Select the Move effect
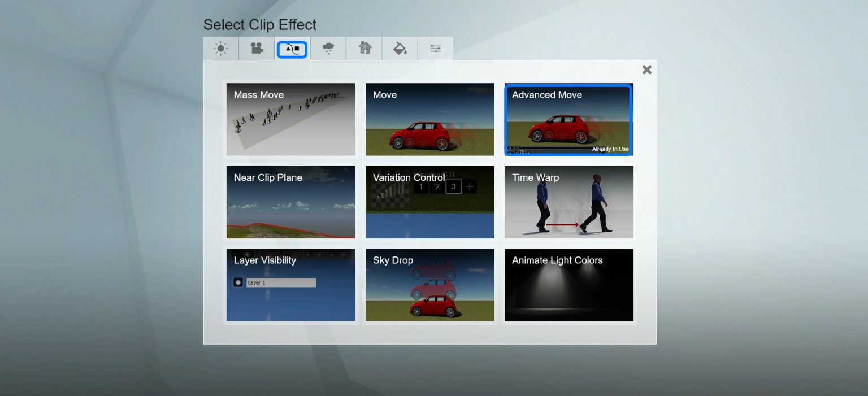Image resolution: width=868 pixels, height=396 pixels. [x=429, y=119]
